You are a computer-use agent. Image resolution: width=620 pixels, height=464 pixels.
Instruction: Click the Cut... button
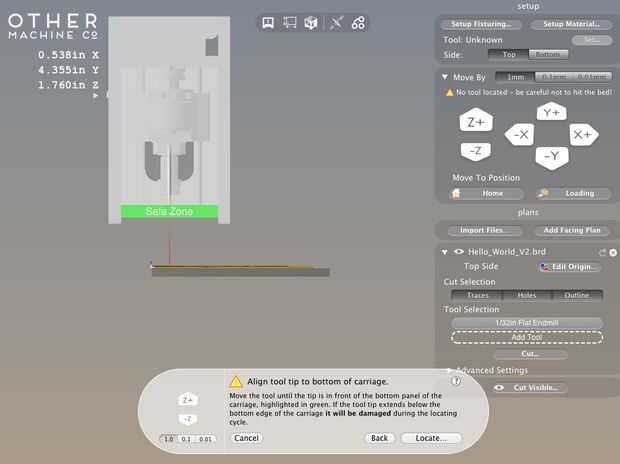point(531,354)
